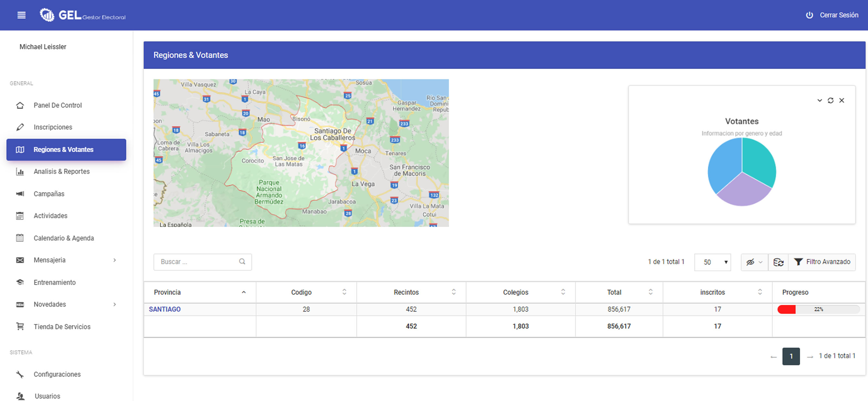Click the Configuraciones wrench icon
This screenshot has height=401, width=868.
coord(20,375)
